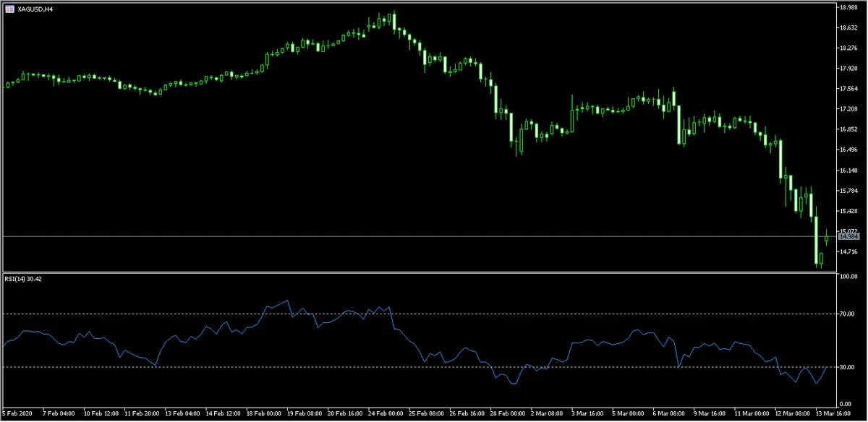The image size is (868, 422).
Task: Select the 5 Feb 2020 date label
Action: click(x=18, y=414)
